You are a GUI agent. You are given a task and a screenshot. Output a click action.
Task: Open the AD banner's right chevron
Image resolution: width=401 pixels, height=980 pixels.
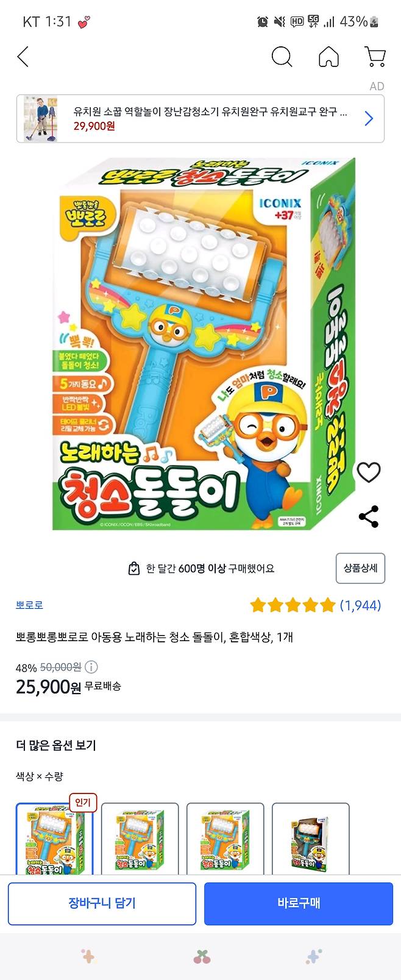point(368,118)
